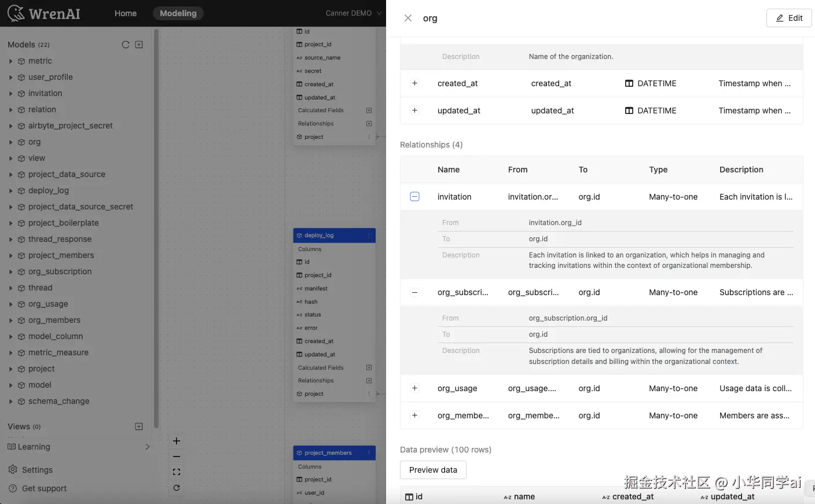Open the deploy_log node options menu
815x504 pixels.
(x=369, y=236)
